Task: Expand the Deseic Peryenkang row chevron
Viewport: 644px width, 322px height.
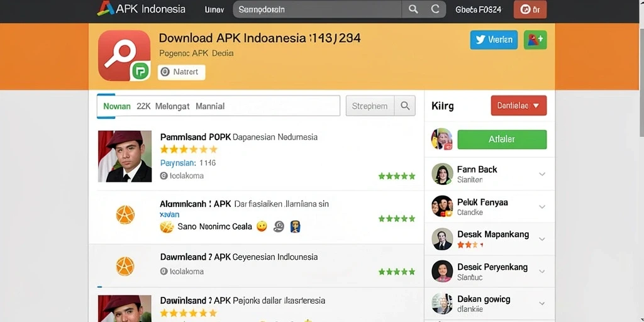Action: click(x=542, y=272)
